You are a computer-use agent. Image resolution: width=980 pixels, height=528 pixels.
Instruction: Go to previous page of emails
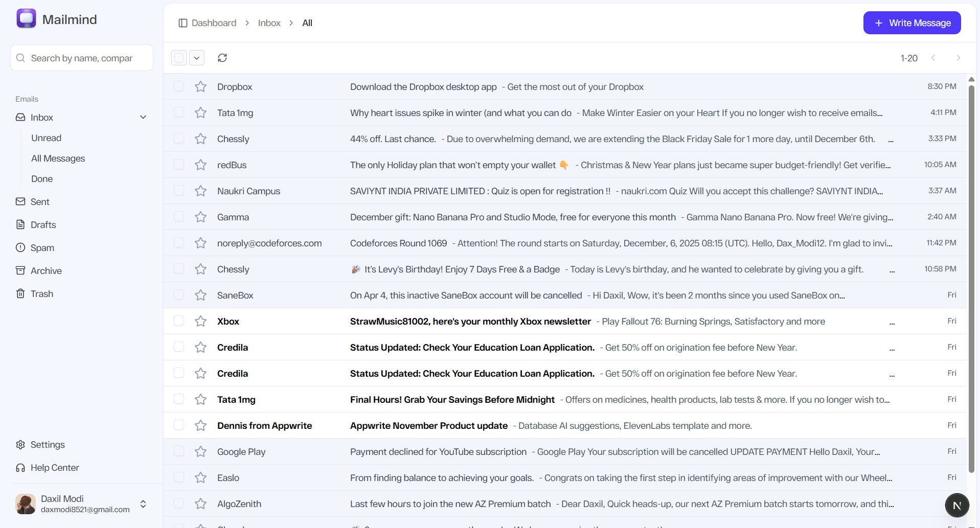pyautogui.click(x=933, y=58)
